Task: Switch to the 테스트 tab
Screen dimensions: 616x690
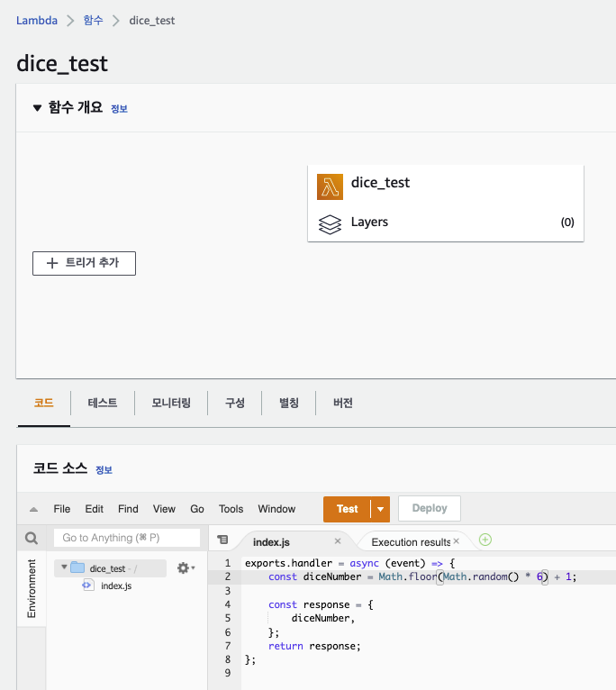Action: tap(103, 403)
